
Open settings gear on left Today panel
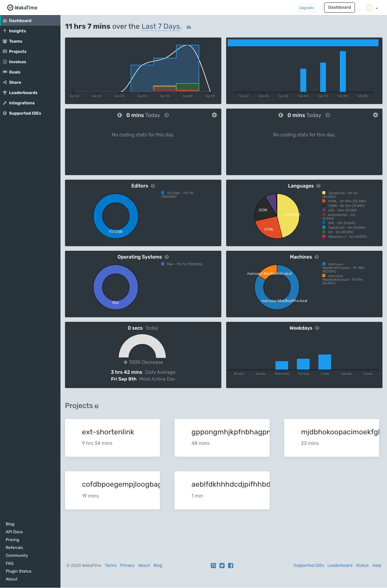pos(214,115)
